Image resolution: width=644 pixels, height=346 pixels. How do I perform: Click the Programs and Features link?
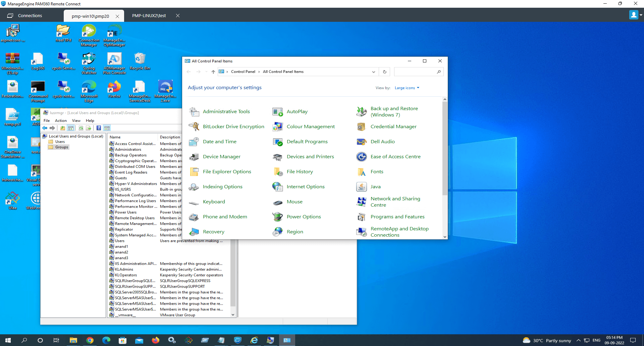click(397, 217)
